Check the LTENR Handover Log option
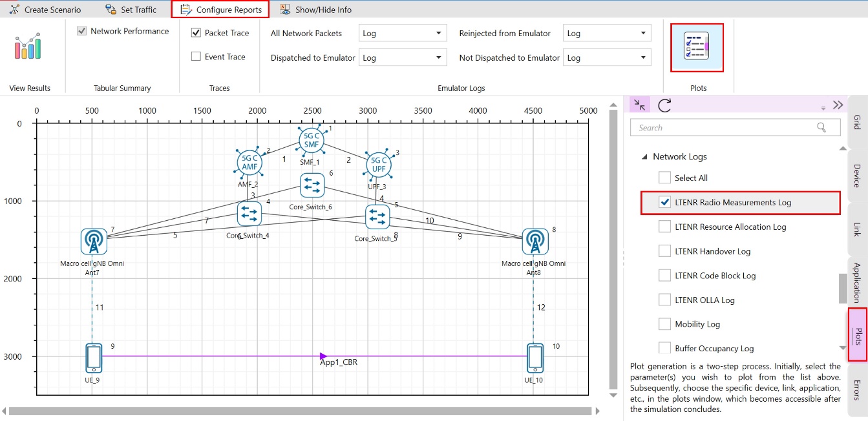The height and width of the screenshot is (421, 868). click(664, 251)
